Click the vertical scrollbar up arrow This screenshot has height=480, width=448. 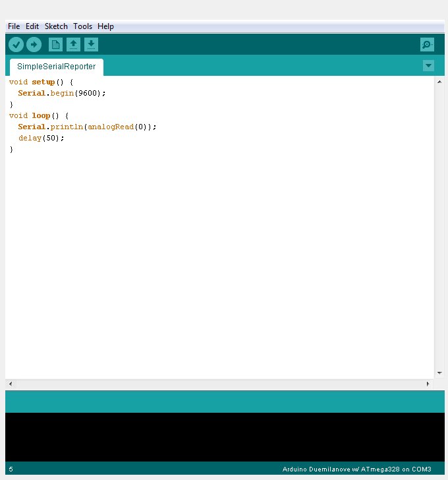439,82
